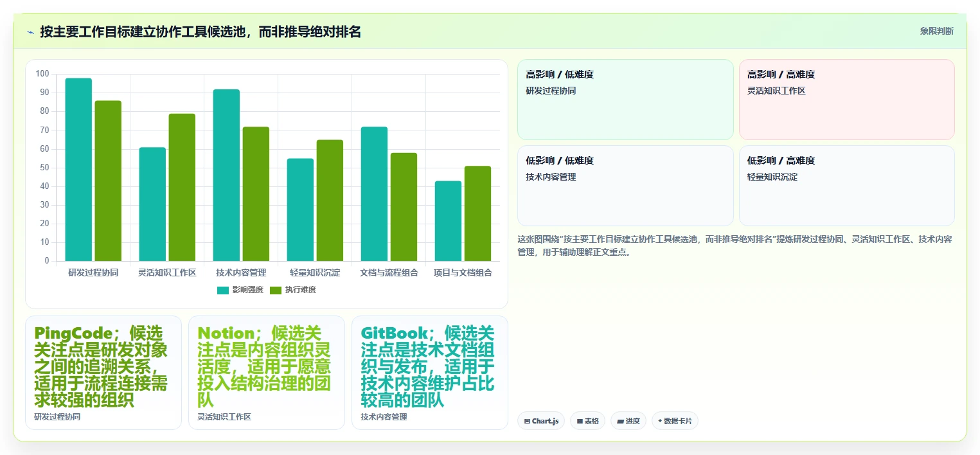The width and height of the screenshot is (980, 455).
Task: Click the x-axis label 灵活知识工作区 on the chart
Action: [167, 272]
